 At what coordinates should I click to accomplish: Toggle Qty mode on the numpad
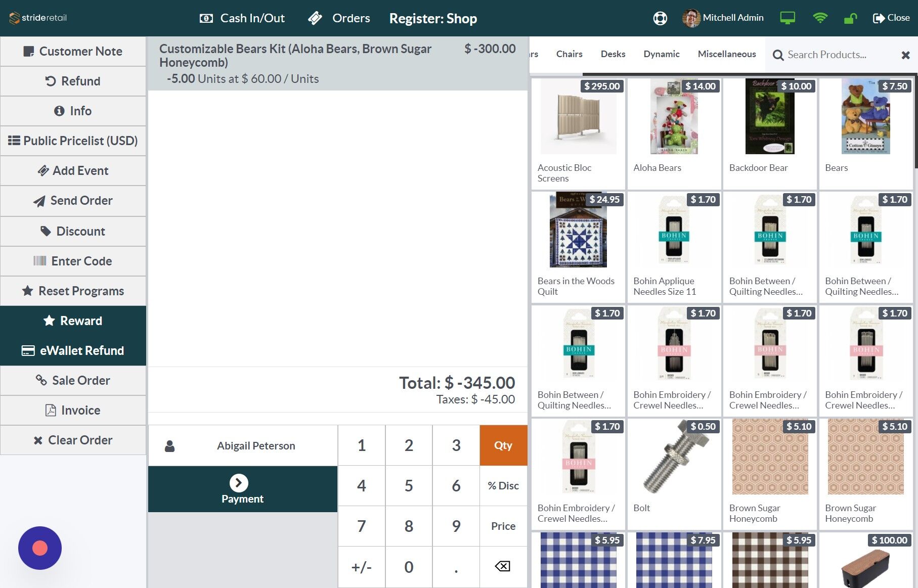(x=503, y=445)
